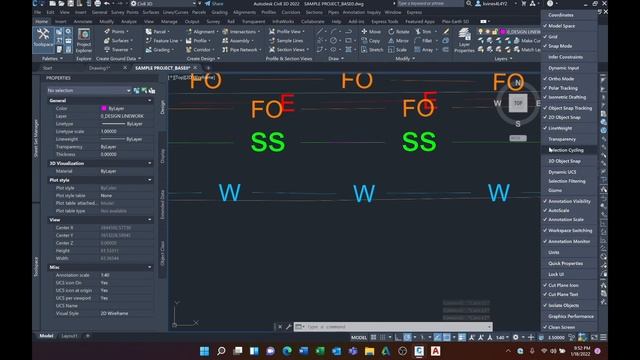Collapse the View section in Properties
Screen dimensions: 640x360
149,220
